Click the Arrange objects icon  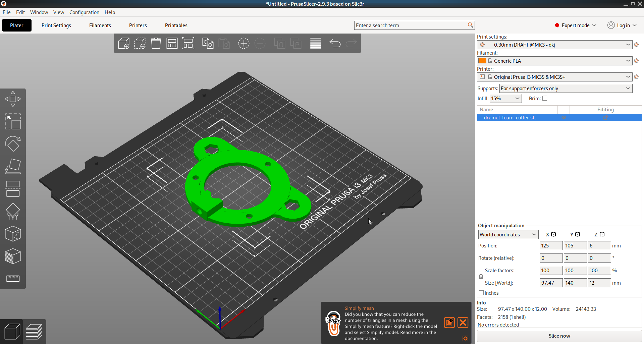[x=172, y=44]
